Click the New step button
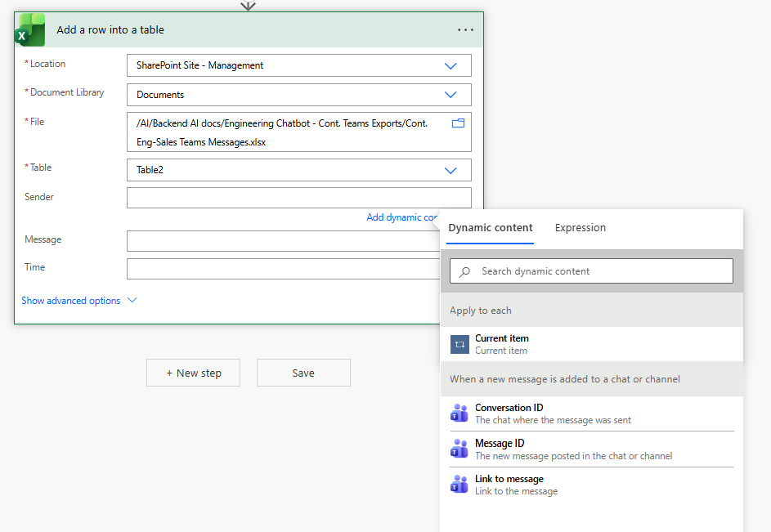The width and height of the screenshot is (771, 532). pyautogui.click(x=193, y=373)
